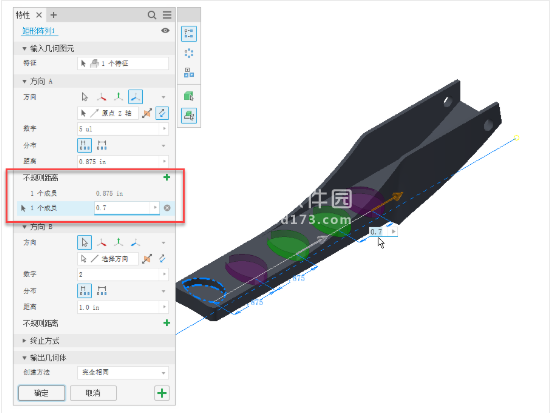Click the green plus apply button at bottom
Viewport: 556px width, 413px height.
162,393
